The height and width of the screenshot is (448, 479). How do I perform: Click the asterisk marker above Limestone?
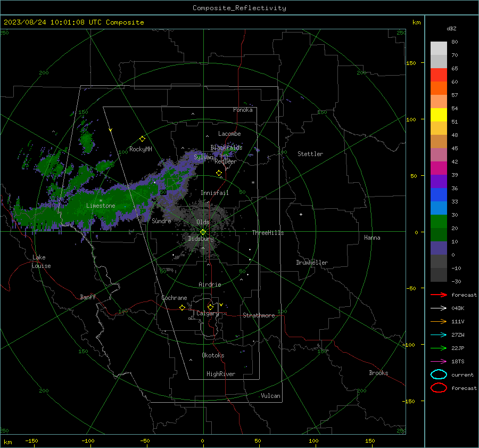click(101, 201)
